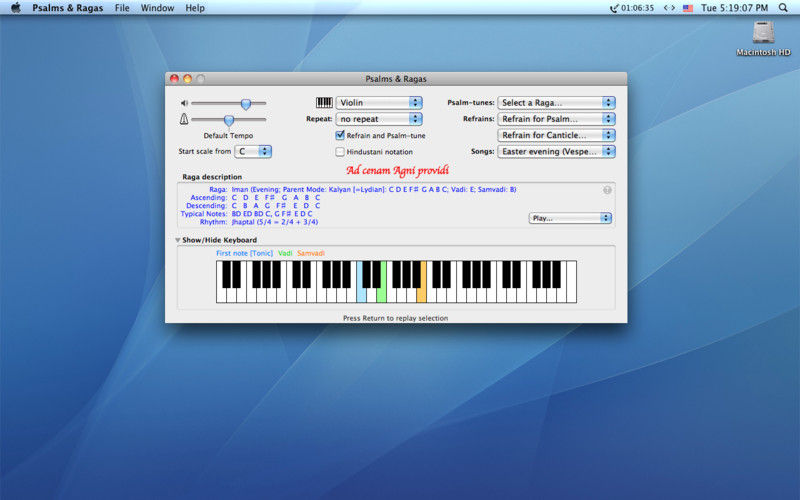800x500 pixels.
Task: Open the Songs 'Easter evening' dropdown
Action: [557, 152]
